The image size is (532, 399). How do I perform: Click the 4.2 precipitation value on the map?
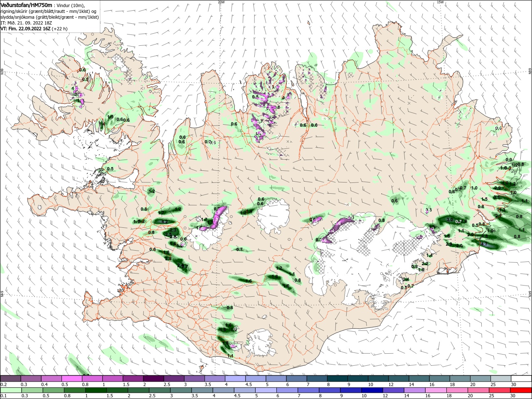pos(164,222)
